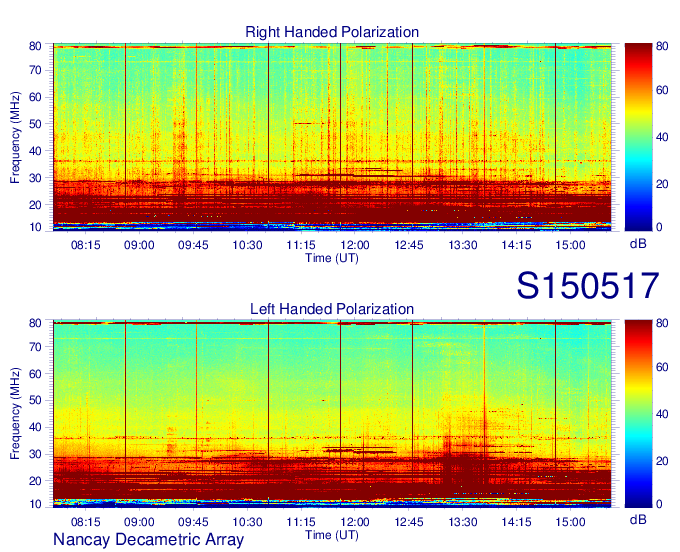This screenshot has width=680, height=552.
Task: Click the 09:45 time tick of the Right Handed plot
Action: coord(193,245)
